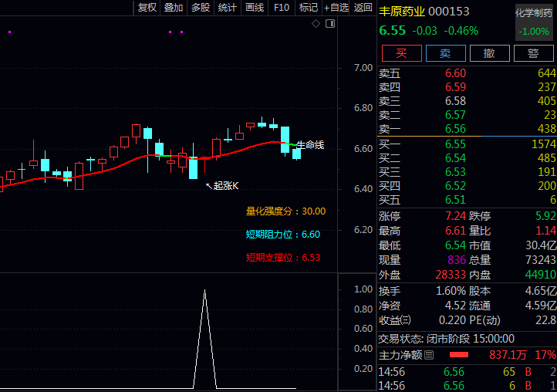Viewport: 557px width, 392px height.
Task: Select 卖四 price 6.59
Action: click(x=455, y=87)
